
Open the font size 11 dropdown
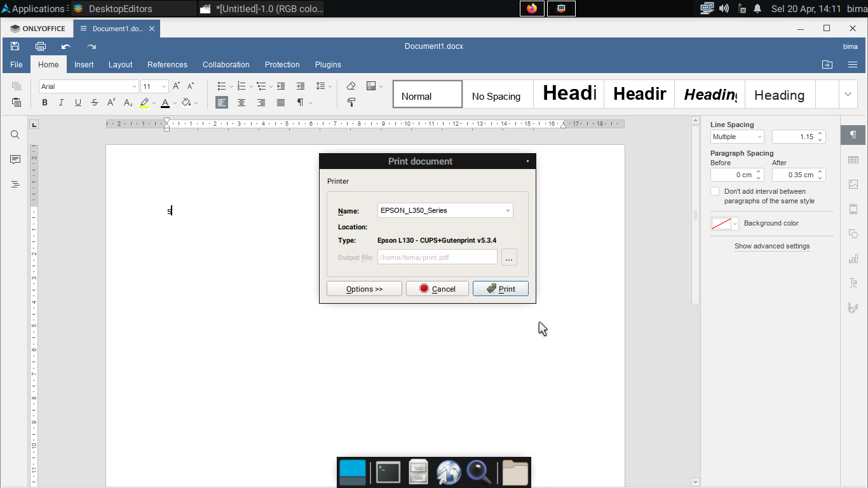(x=164, y=86)
